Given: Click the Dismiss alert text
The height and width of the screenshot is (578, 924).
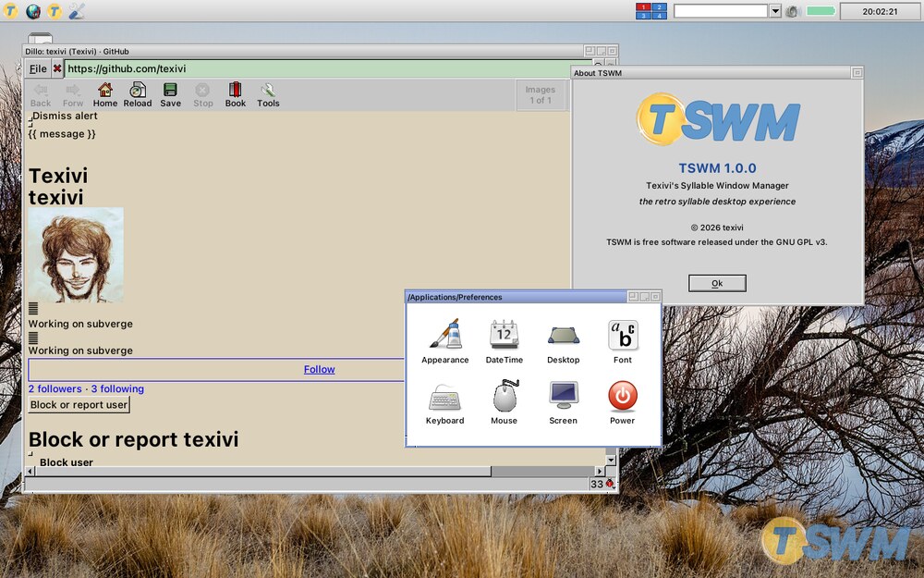Looking at the screenshot, I should coord(65,117).
